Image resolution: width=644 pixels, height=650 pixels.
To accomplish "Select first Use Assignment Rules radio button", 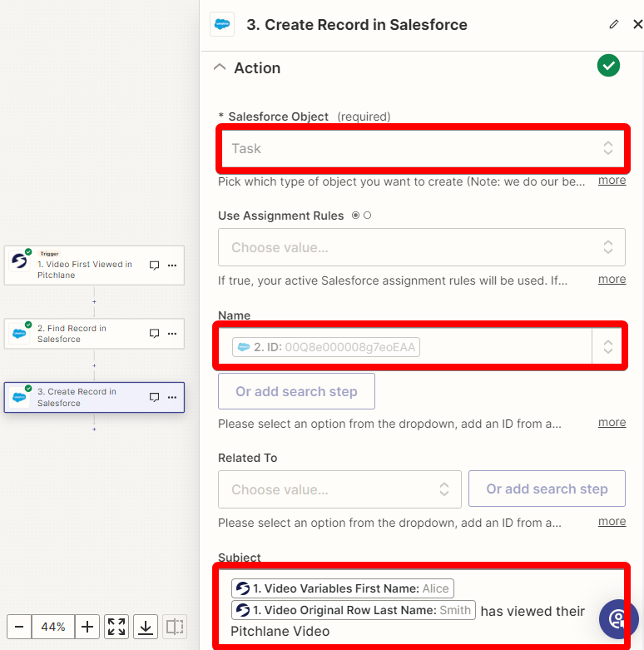I will pos(355,216).
